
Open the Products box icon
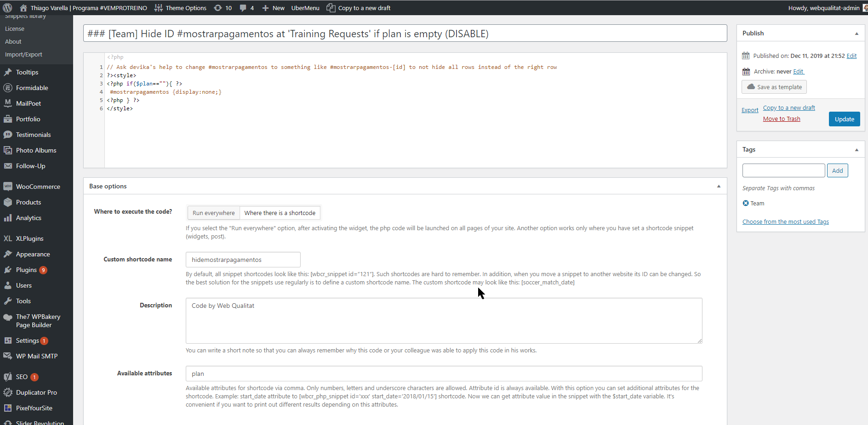(x=8, y=202)
